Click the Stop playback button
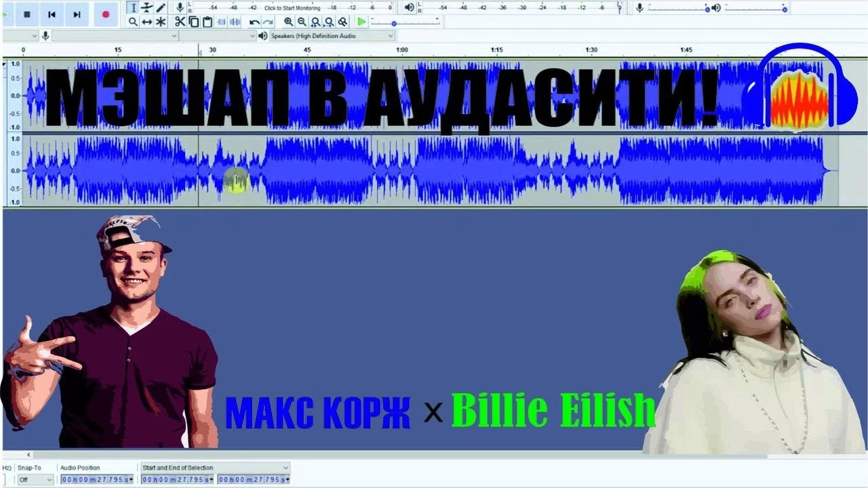Screen dimensions: 868x488 click(x=27, y=14)
